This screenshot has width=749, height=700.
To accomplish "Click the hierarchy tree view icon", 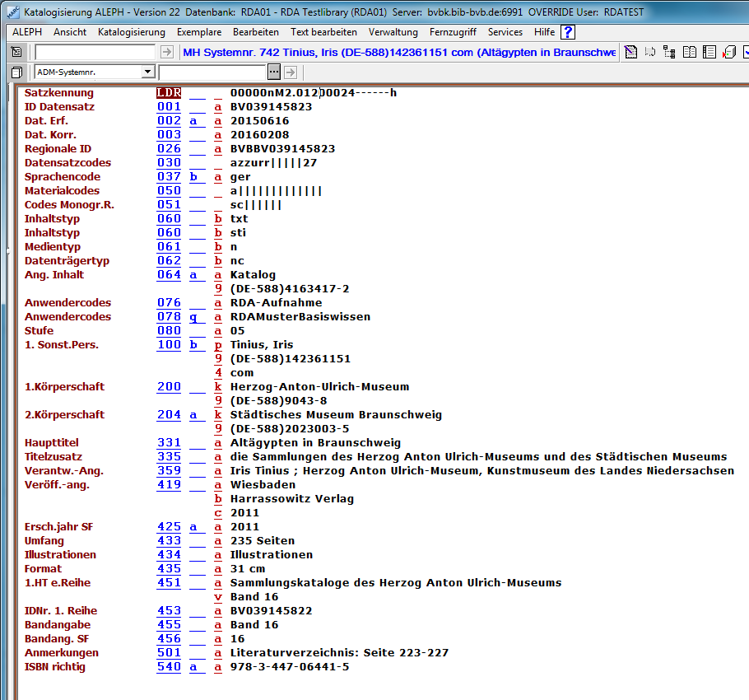I will [x=669, y=53].
